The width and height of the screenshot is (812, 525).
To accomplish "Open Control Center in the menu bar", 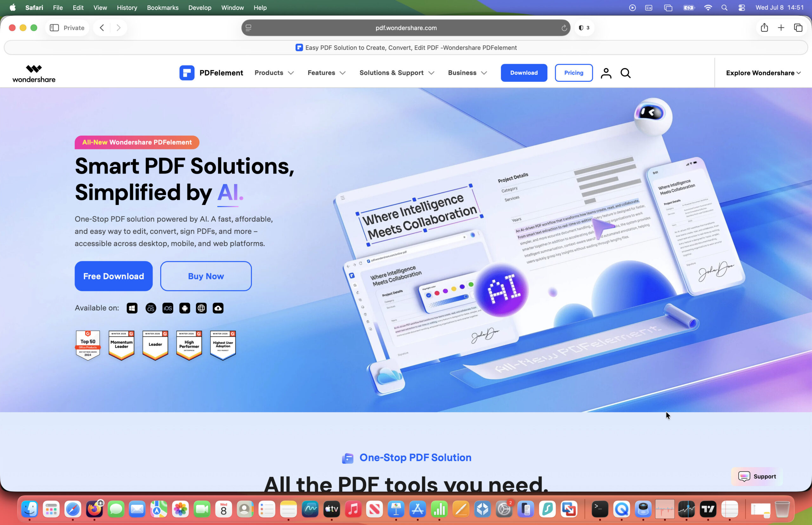I will coord(742,8).
